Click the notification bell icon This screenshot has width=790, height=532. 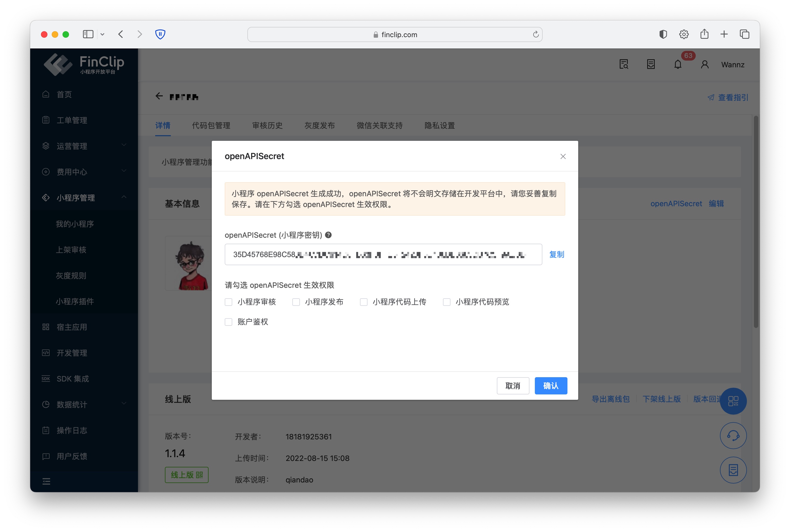coord(677,64)
